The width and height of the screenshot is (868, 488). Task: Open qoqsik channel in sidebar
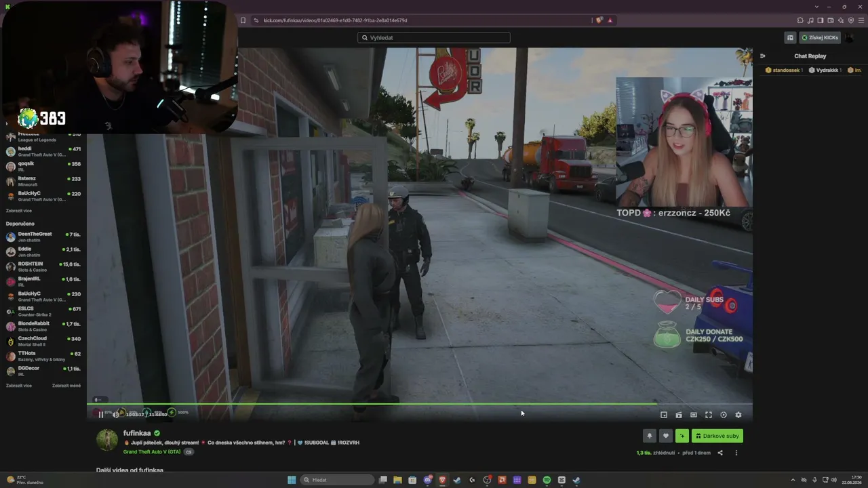tap(43, 166)
